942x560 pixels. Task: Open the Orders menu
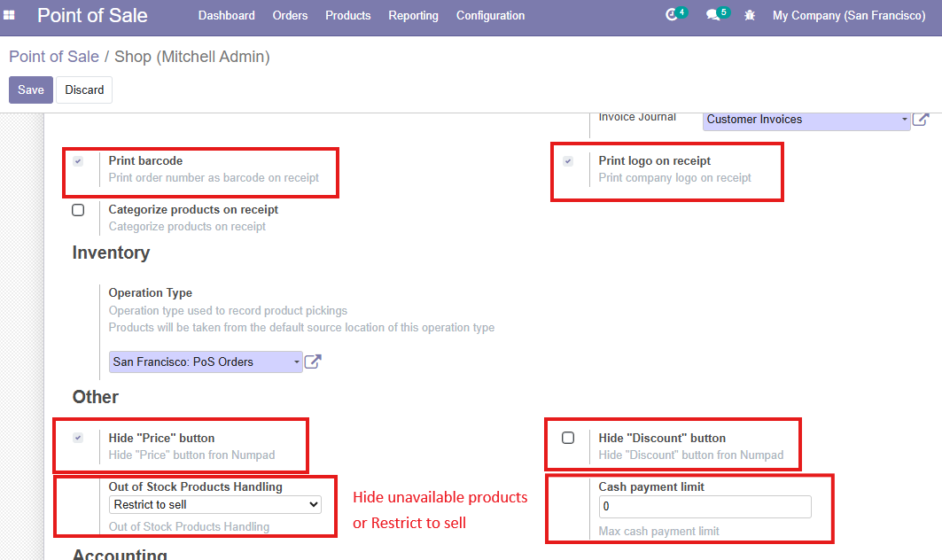pos(290,15)
